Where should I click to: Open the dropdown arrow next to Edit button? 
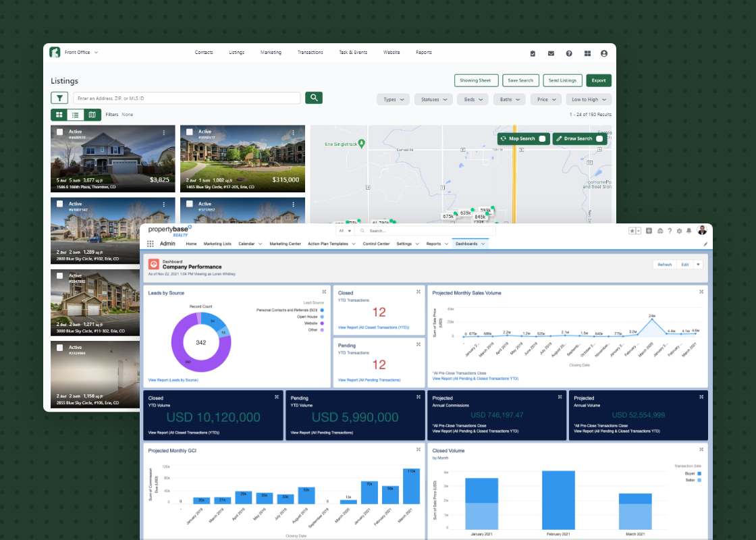698,264
